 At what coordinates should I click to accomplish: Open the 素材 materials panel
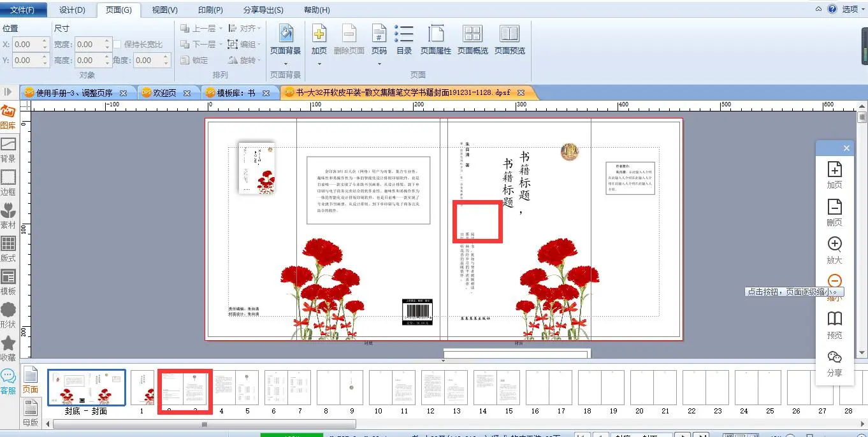(x=8, y=217)
